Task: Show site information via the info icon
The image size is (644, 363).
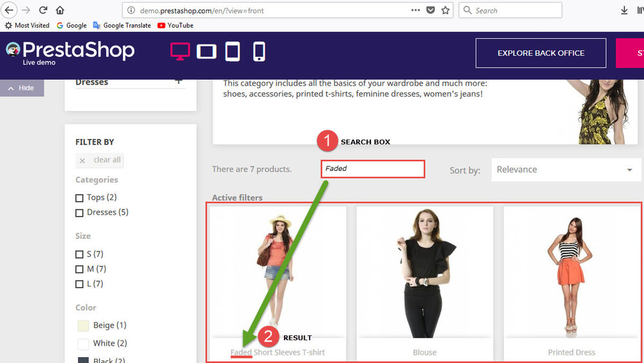Action: click(131, 10)
